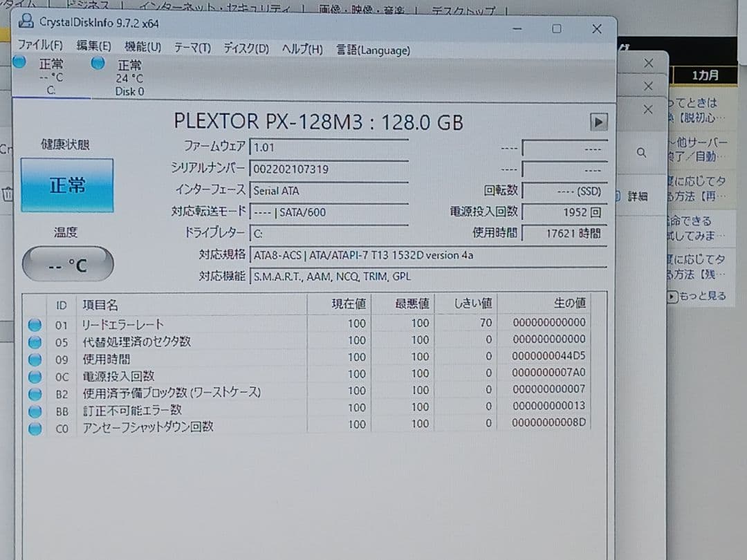Screen dimensions: 747x560
Task: Open the 詳細 details panel
Action: click(636, 196)
